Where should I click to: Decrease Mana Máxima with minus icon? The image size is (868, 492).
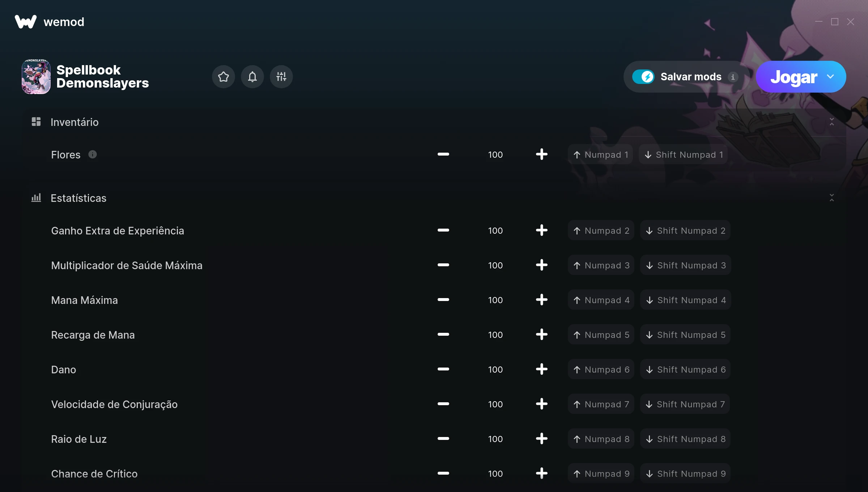443,300
